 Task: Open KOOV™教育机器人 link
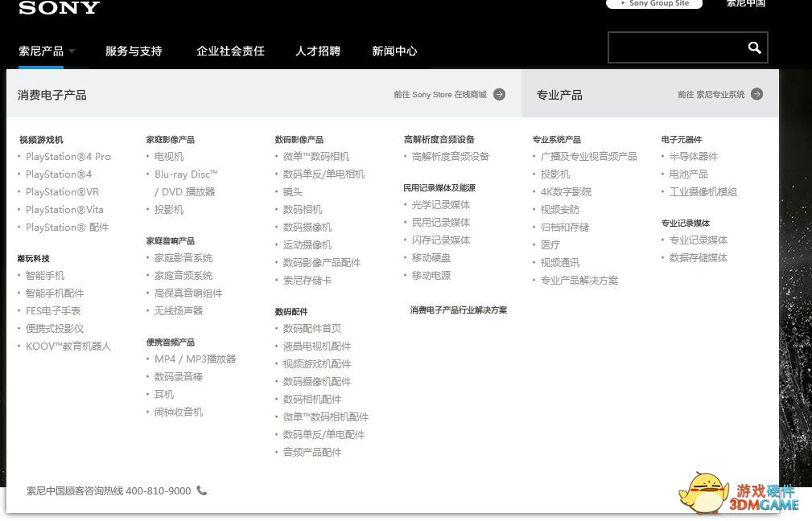68,346
